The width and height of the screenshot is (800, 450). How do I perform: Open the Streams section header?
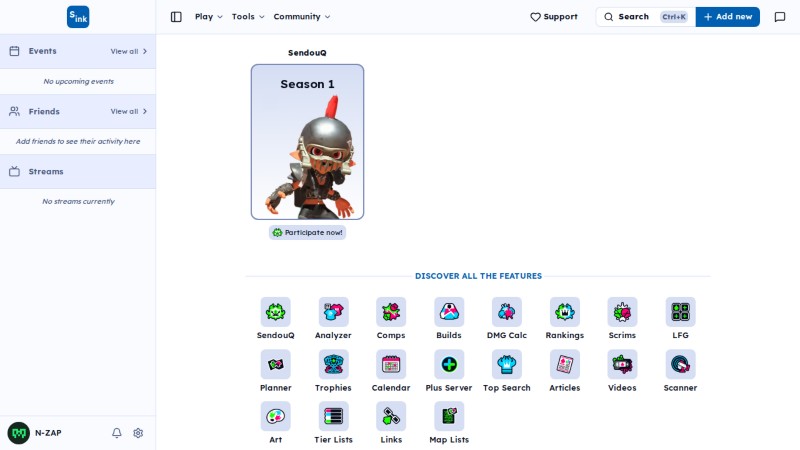coord(78,171)
